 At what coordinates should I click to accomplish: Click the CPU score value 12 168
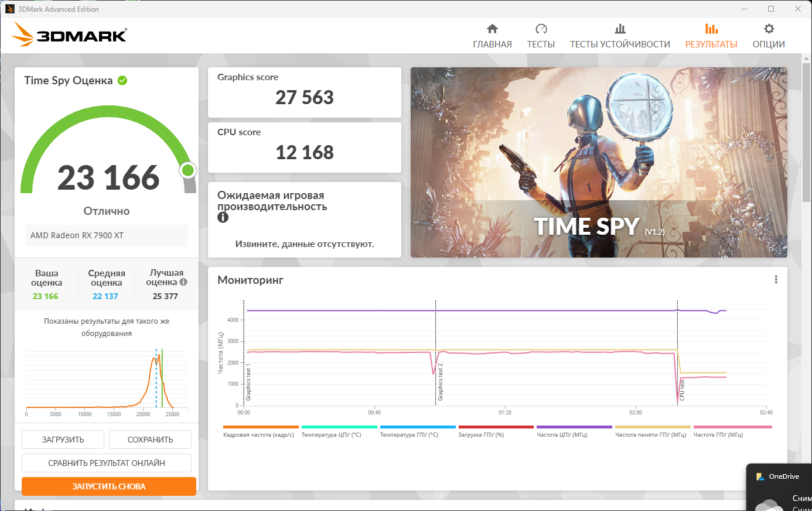click(x=305, y=152)
